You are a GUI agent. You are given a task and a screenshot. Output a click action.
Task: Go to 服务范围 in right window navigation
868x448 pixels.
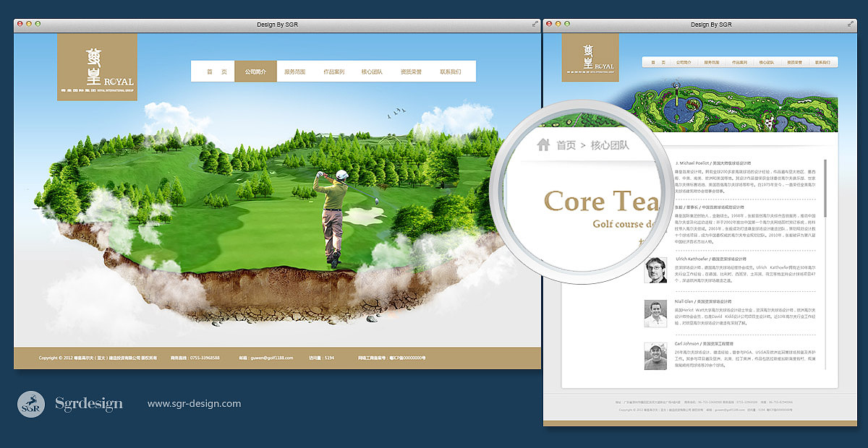tap(712, 63)
